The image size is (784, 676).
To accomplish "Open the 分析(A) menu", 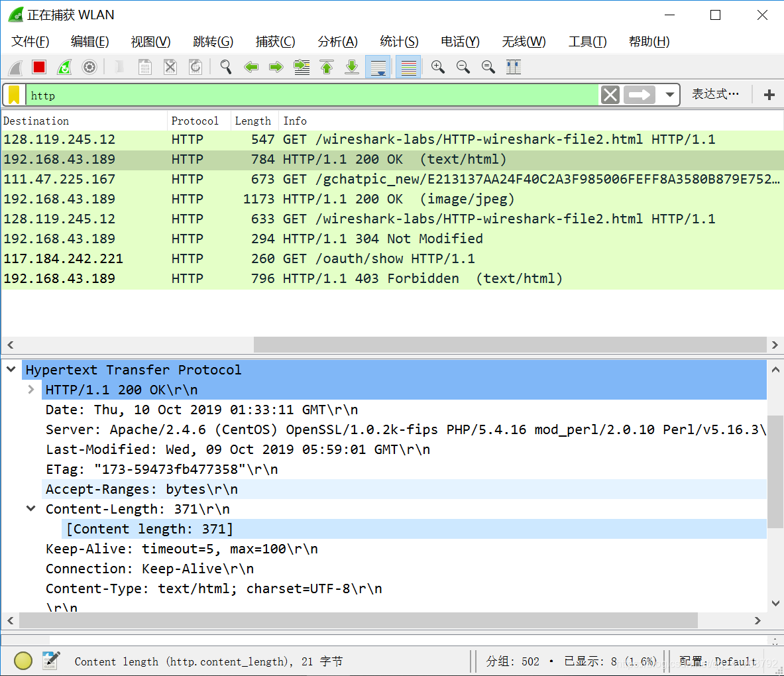I will [337, 42].
